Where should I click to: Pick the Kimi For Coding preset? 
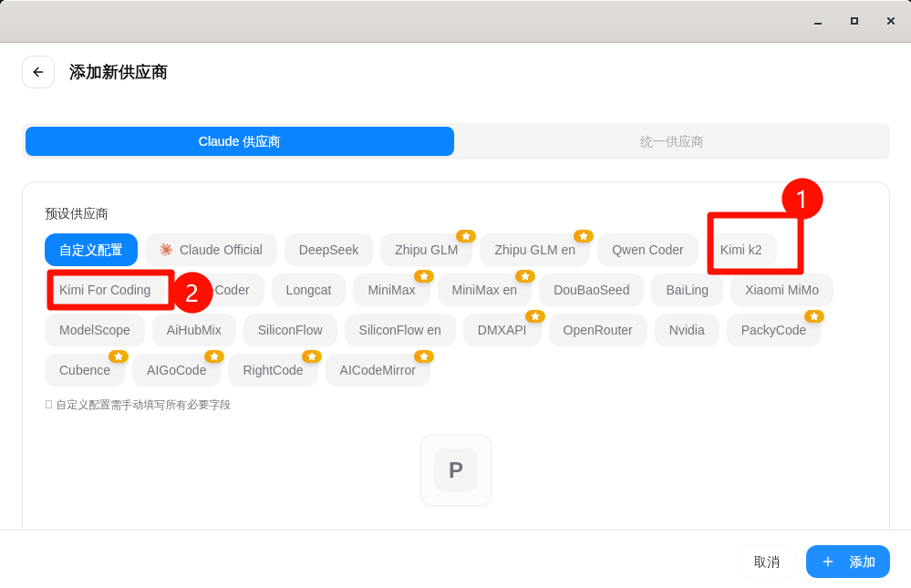(x=105, y=290)
